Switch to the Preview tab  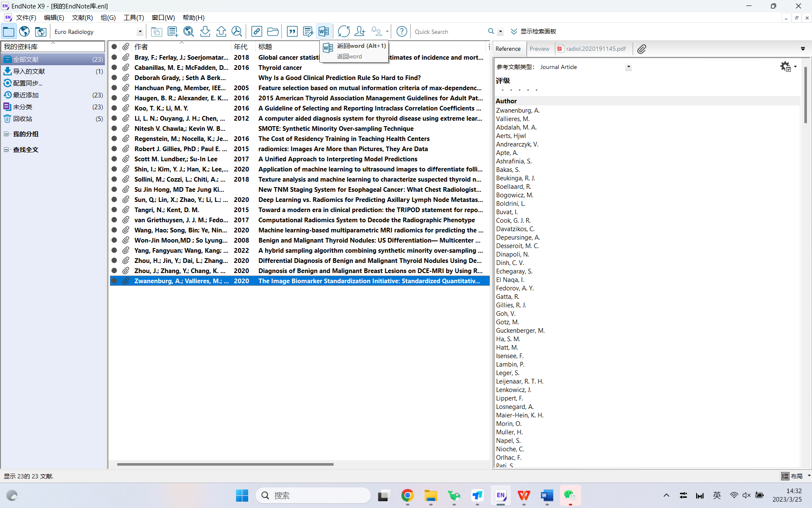click(x=539, y=49)
